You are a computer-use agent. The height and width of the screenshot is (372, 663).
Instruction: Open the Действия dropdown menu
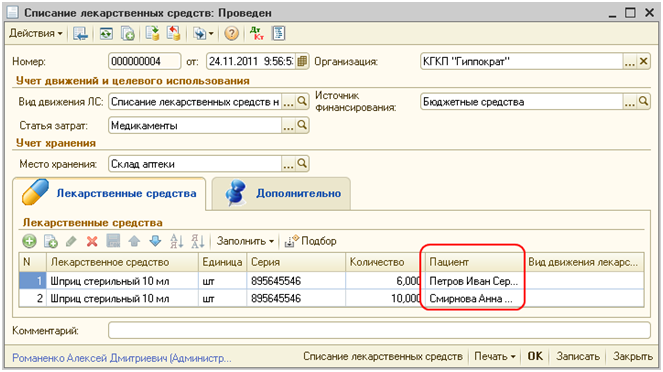point(36,33)
